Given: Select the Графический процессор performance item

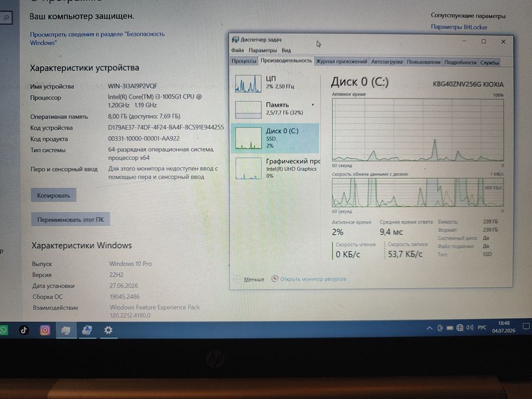Looking at the screenshot, I should tap(275, 168).
